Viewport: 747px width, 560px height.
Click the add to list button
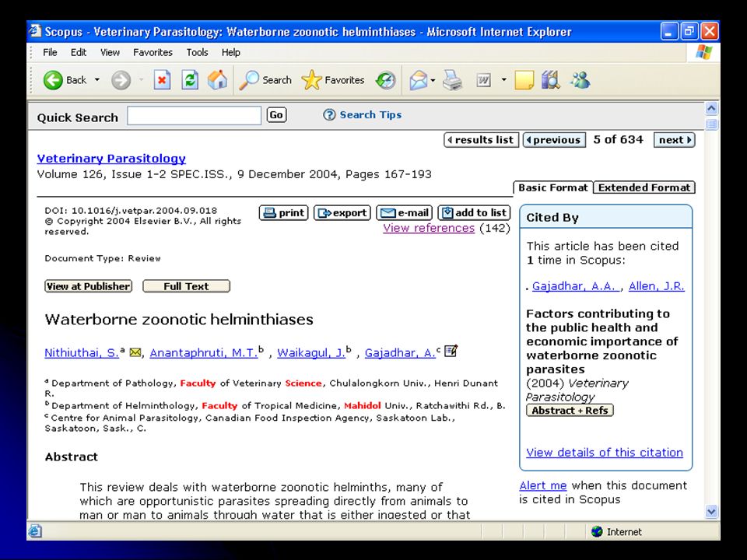[x=474, y=213]
